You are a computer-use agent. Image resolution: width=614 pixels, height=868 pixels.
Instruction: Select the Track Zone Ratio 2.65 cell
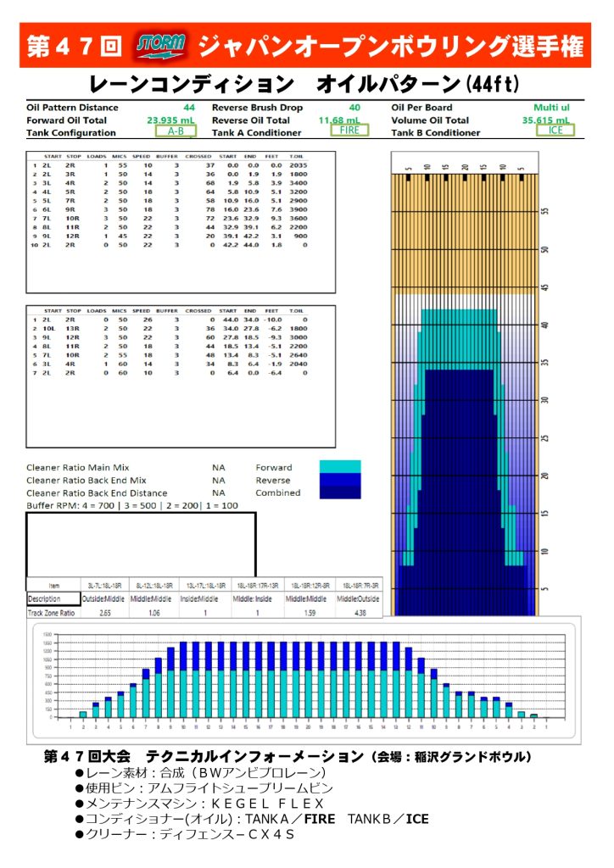[x=105, y=611]
